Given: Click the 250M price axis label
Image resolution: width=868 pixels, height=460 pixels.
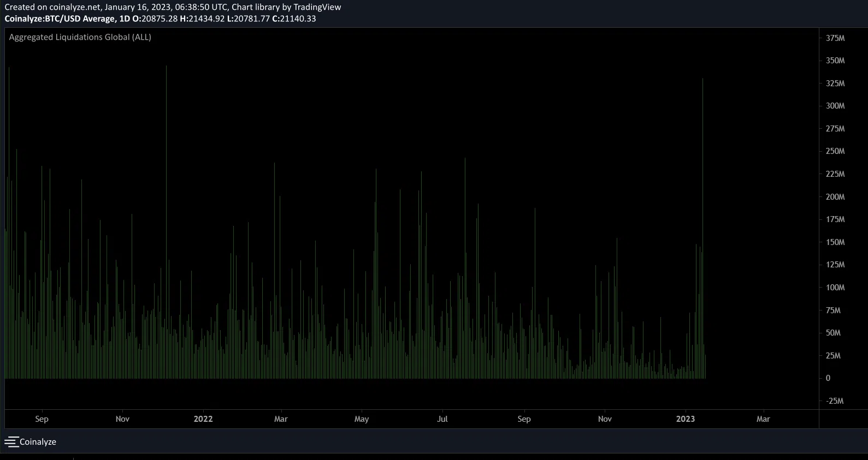Looking at the screenshot, I should tap(835, 151).
